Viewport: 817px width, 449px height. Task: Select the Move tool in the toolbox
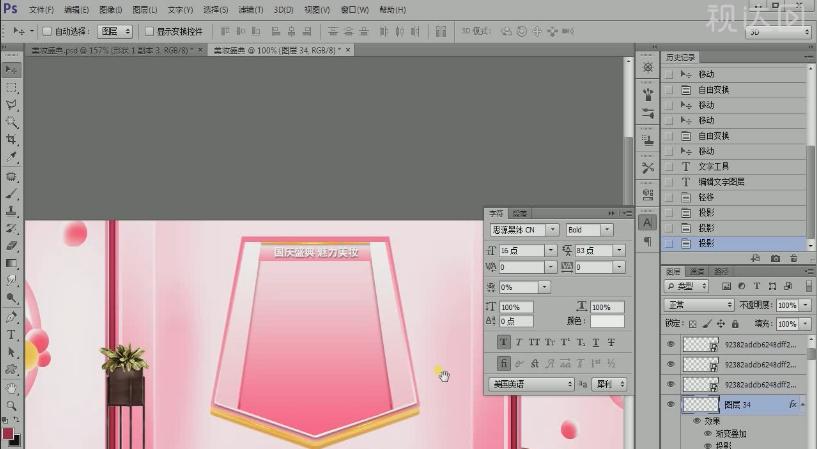coord(11,70)
